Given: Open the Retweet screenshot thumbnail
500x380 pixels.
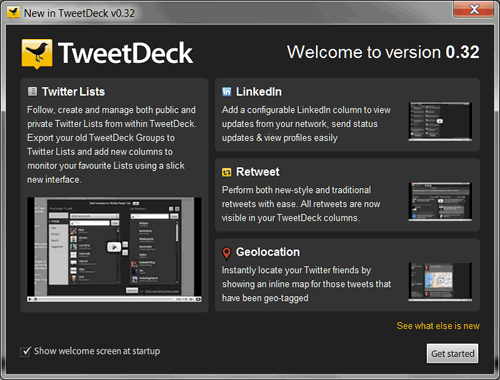Looking at the screenshot, I should [440, 201].
